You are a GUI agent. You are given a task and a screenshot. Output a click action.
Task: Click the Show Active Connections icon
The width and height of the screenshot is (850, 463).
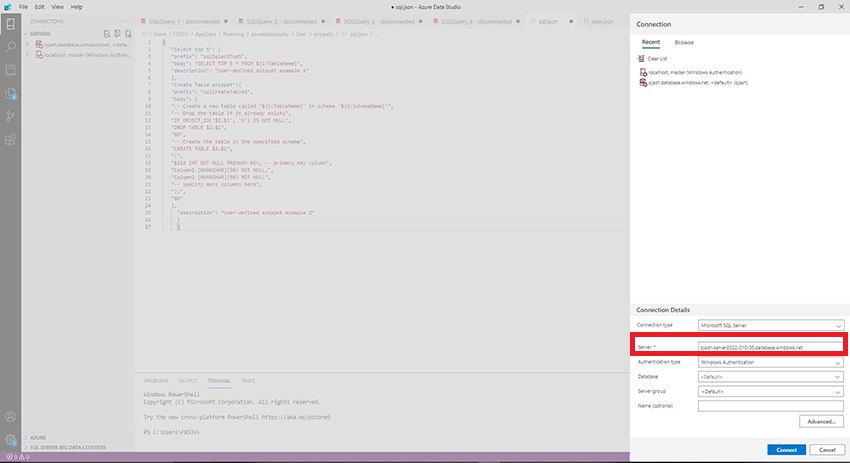[x=128, y=34]
